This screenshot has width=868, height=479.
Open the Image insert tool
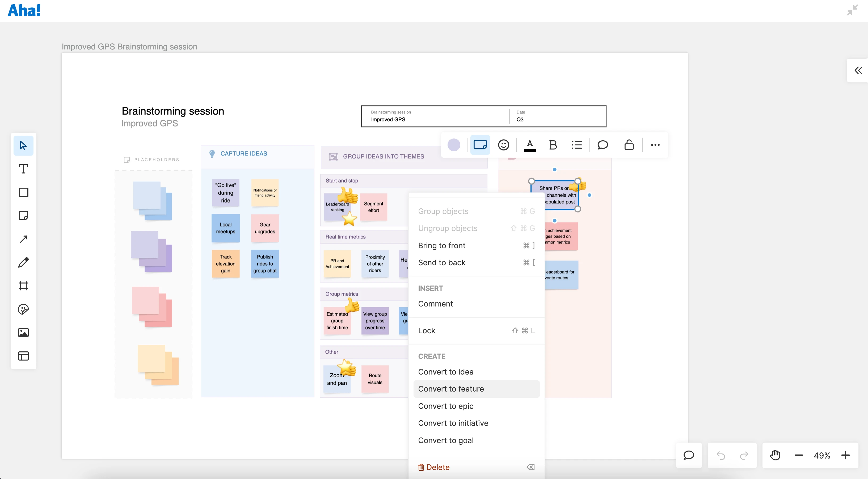pyautogui.click(x=23, y=333)
